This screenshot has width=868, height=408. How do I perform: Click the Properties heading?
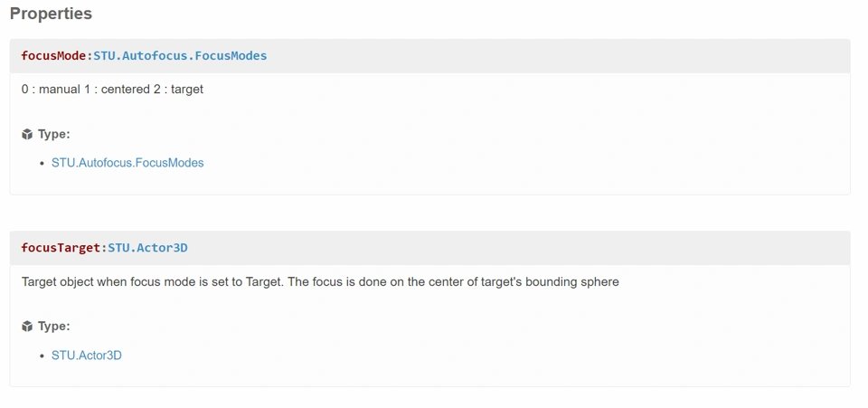tap(51, 14)
